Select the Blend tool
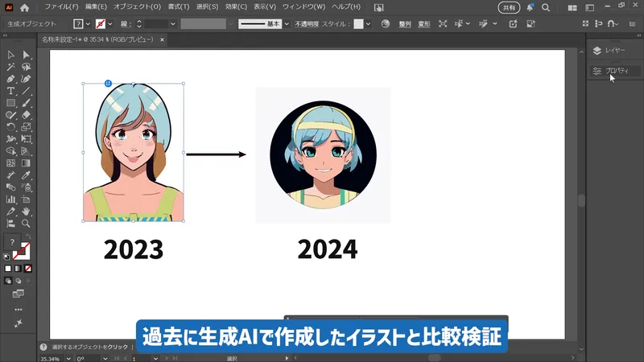644x362 pixels. (11, 187)
